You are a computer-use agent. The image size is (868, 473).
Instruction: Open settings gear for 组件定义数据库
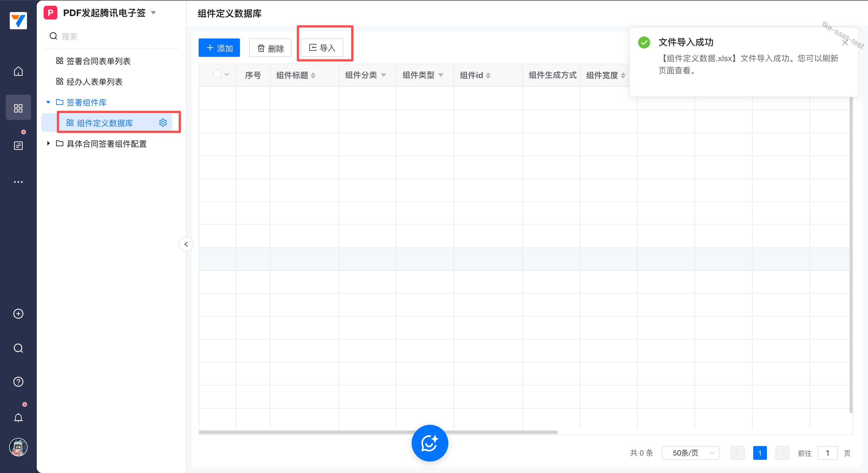click(x=163, y=123)
